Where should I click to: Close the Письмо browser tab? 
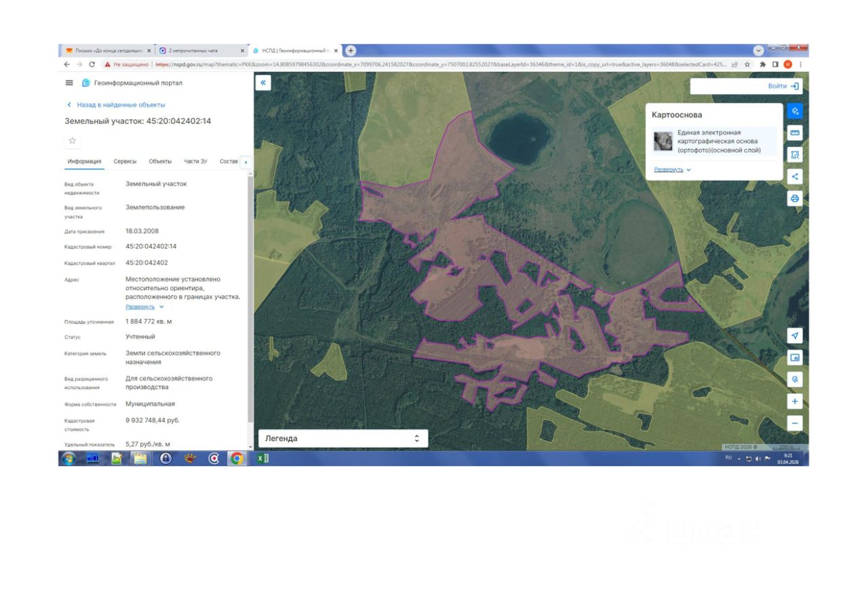pos(149,50)
